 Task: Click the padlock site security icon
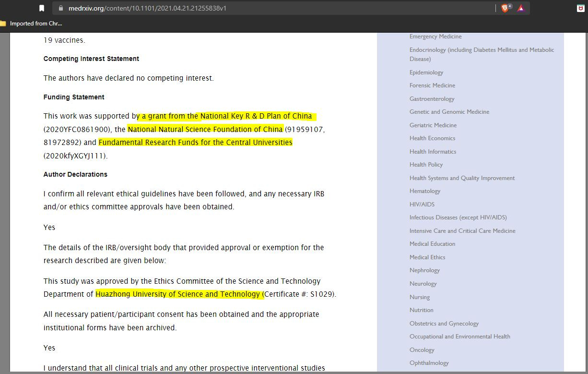(x=60, y=8)
